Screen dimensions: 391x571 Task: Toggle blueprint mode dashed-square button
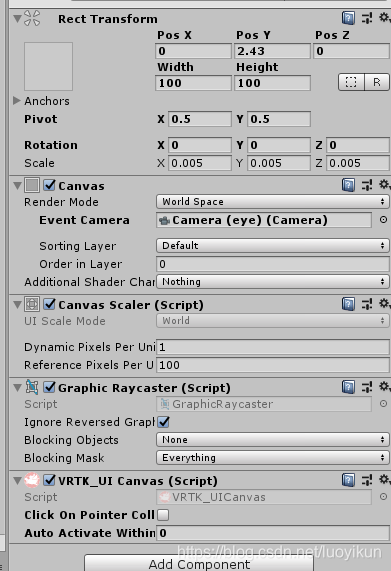351,82
